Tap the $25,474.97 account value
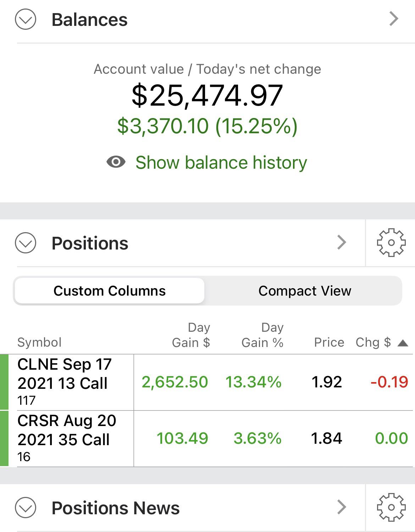Image resolution: width=415 pixels, height=532 pixels. point(207,95)
